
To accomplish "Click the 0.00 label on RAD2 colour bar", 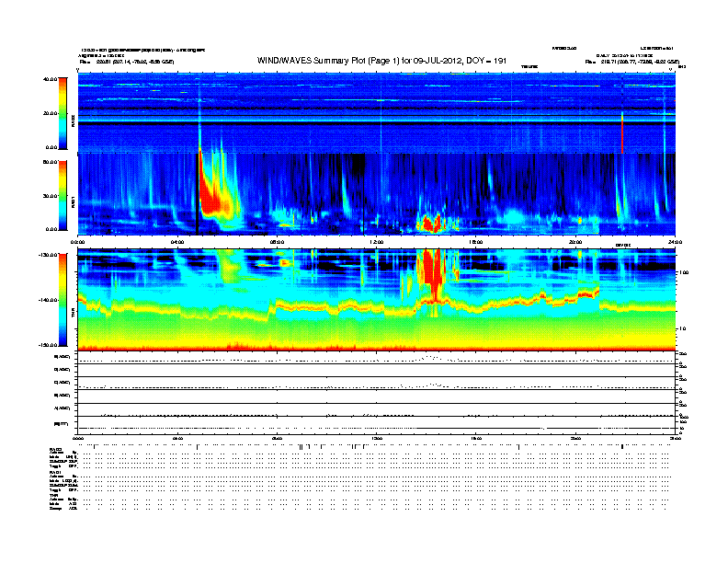I will click(51, 147).
